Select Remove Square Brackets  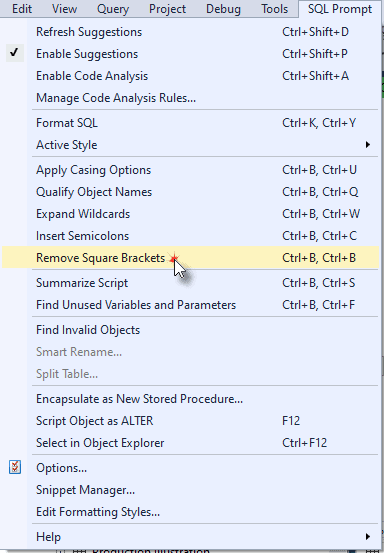click(190, 257)
